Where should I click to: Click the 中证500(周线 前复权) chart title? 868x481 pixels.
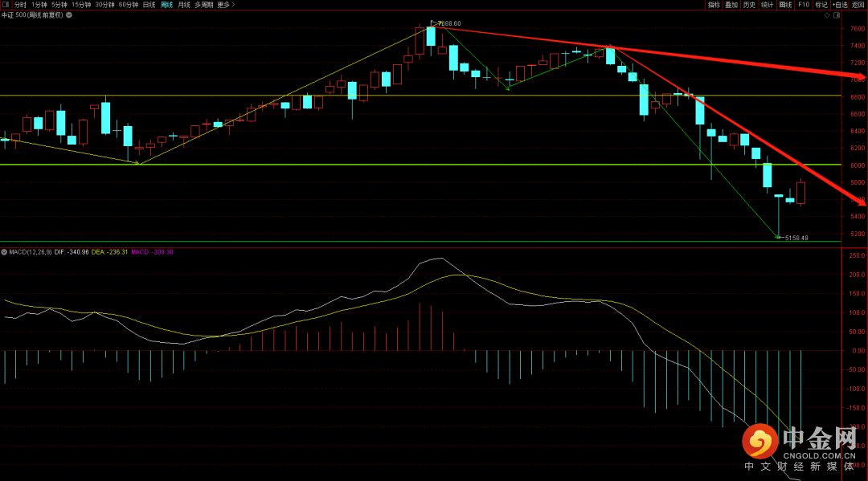pos(32,15)
